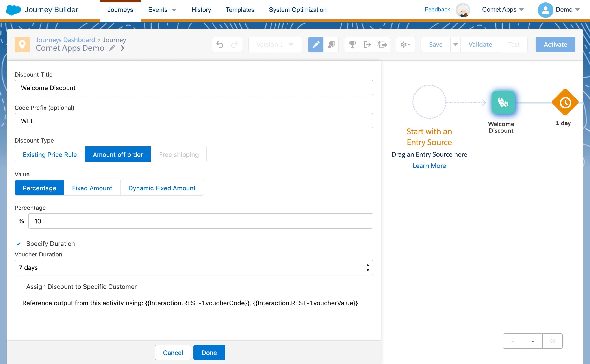
Task: Go to Journeys Dashboard breadcrumb
Action: pos(65,40)
